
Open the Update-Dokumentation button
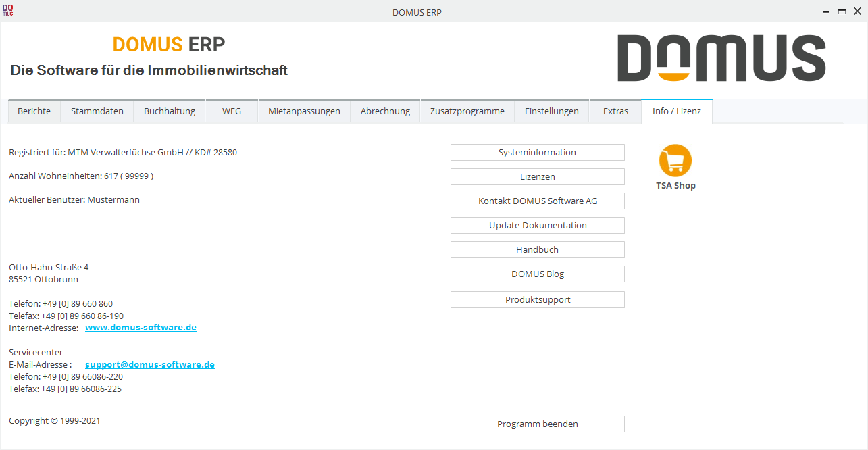538,225
